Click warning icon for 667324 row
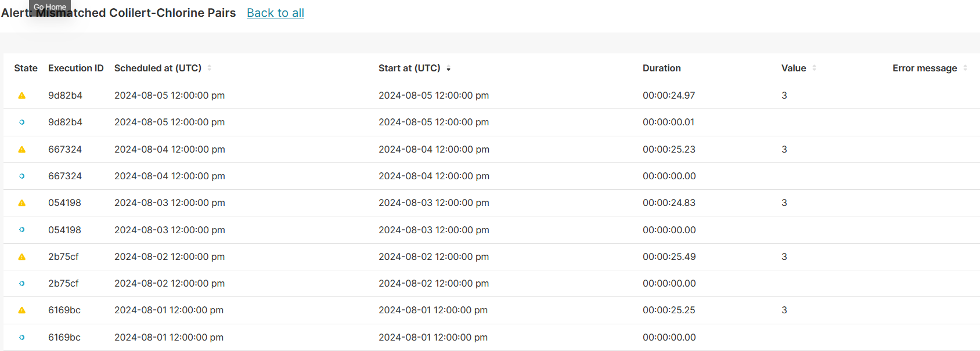Image resolution: width=980 pixels, height=351 pixels. [22, 150]
